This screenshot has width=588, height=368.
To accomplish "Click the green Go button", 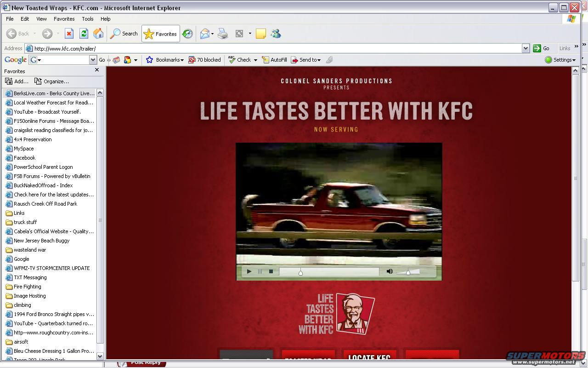I will (542, 48).
